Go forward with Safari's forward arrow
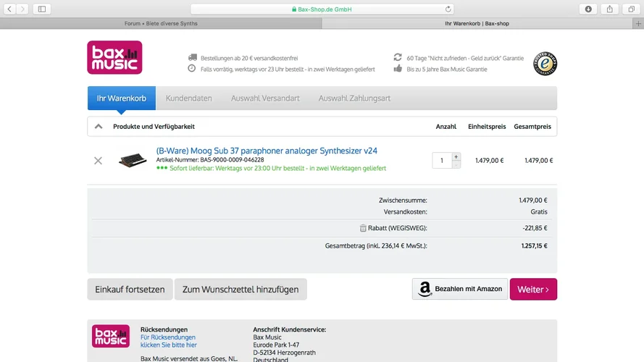Screen dimensions: 644x362 (22, 9)
